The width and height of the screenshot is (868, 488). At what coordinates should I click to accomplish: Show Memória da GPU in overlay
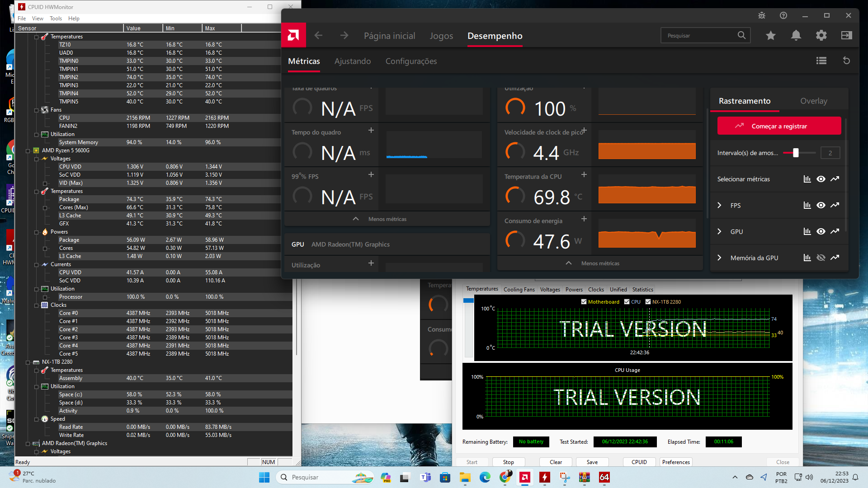[x=821, y=258]
